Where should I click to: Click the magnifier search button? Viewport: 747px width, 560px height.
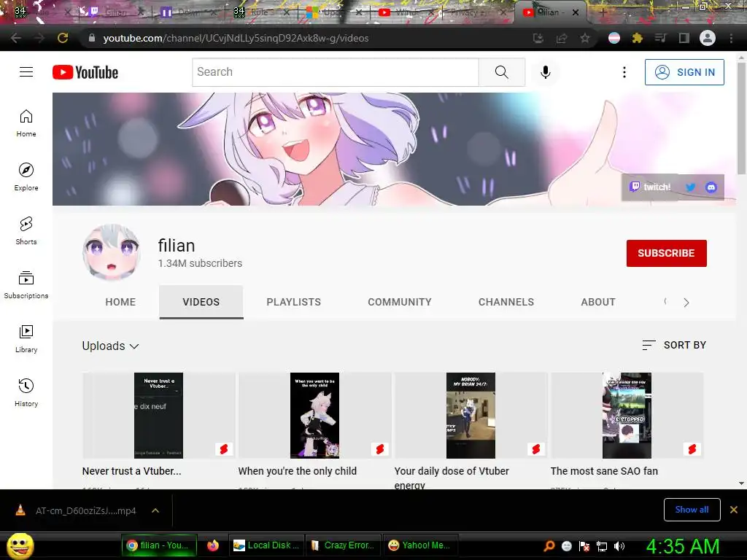pyautogui.click(x=502, y=72)
